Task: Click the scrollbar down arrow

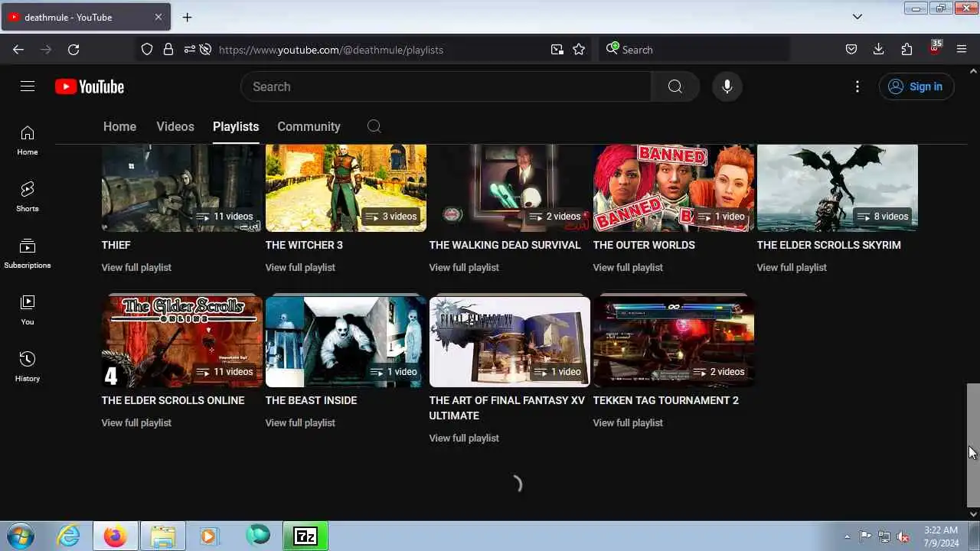Action: [x=973, y=514]
